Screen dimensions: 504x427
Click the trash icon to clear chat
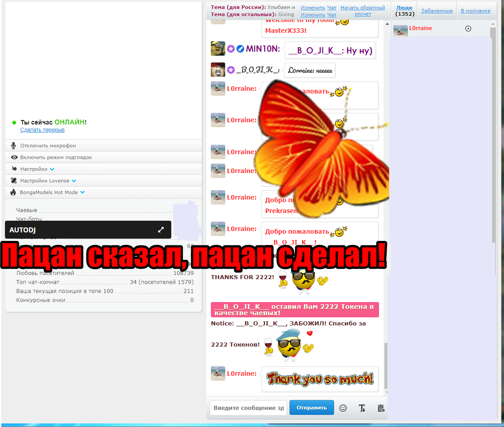point(381,408)
